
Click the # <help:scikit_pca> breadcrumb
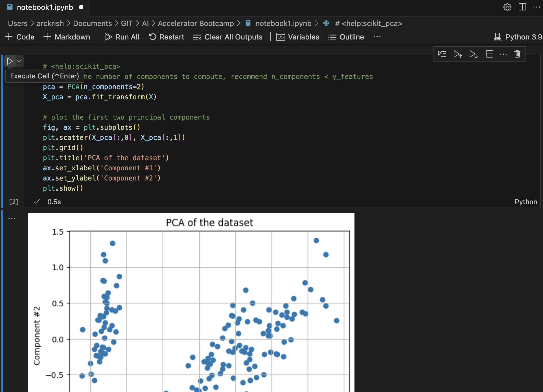(369, 23)
